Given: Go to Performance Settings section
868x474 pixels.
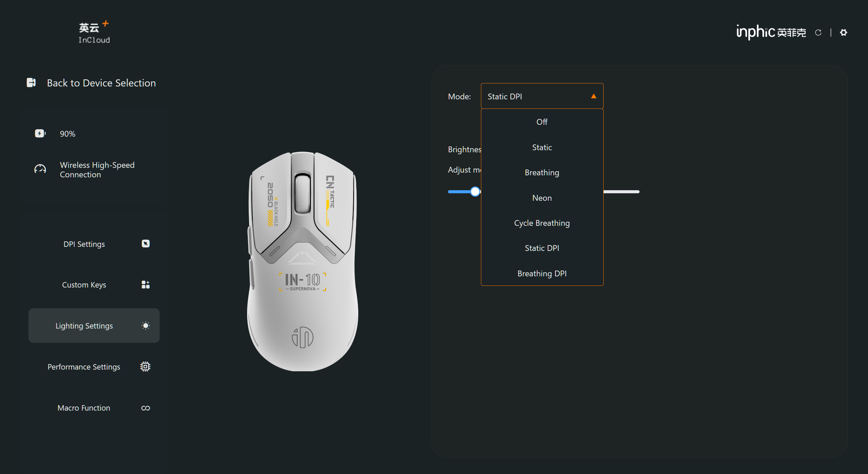Looking at the screenshot, I should (84, 367).
